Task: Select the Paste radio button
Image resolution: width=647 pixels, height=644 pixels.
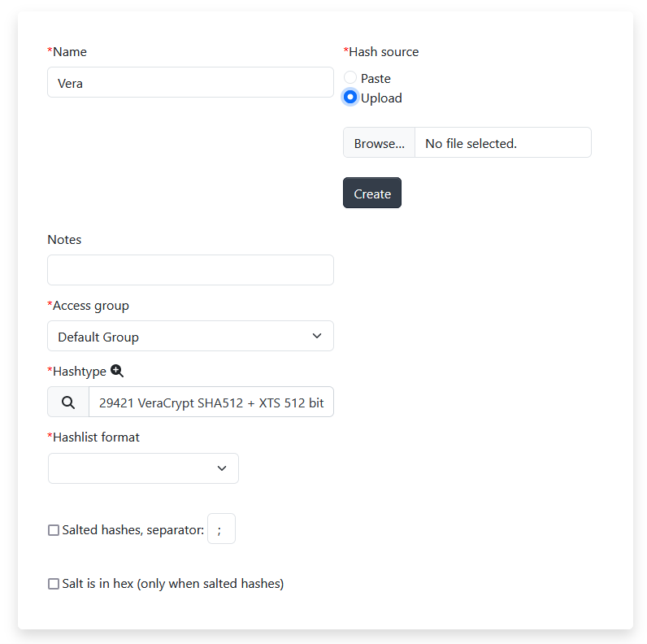Action: 350,77
